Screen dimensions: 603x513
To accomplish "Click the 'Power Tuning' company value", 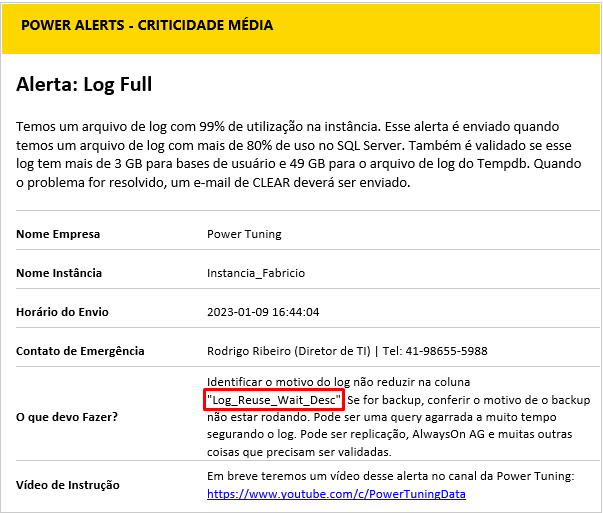I will (x=244, y=234).
